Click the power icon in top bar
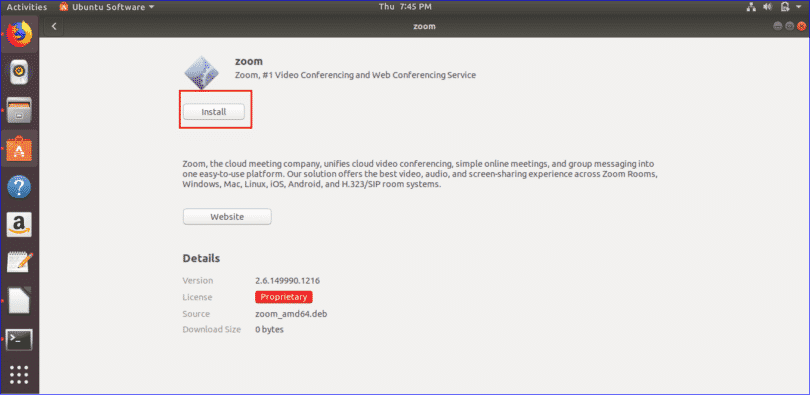 pyautogui.click(x=785, y=7)
